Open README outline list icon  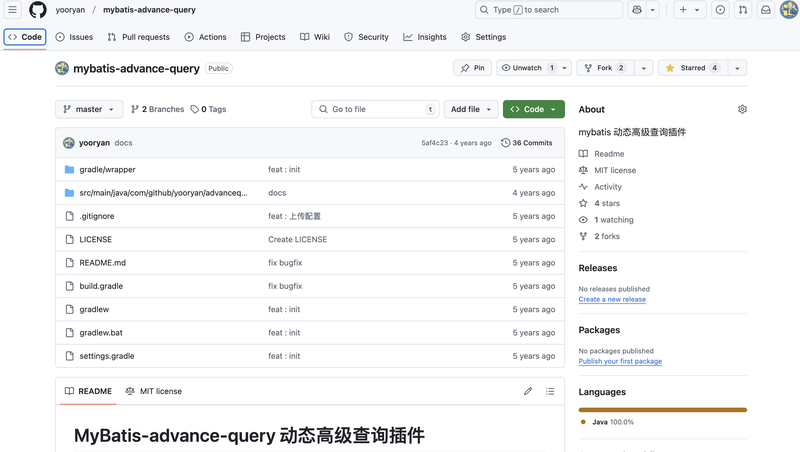pos(550,391)
